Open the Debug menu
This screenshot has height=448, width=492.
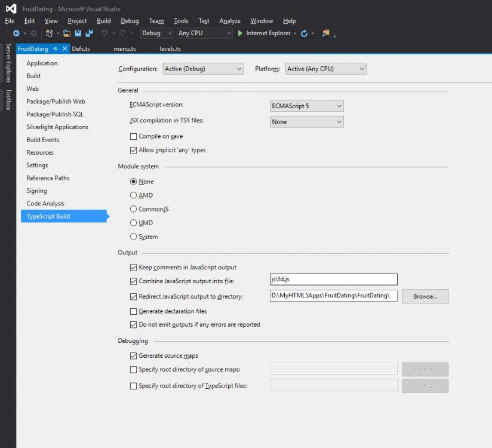pyautogui.click(x=130, y=21)
